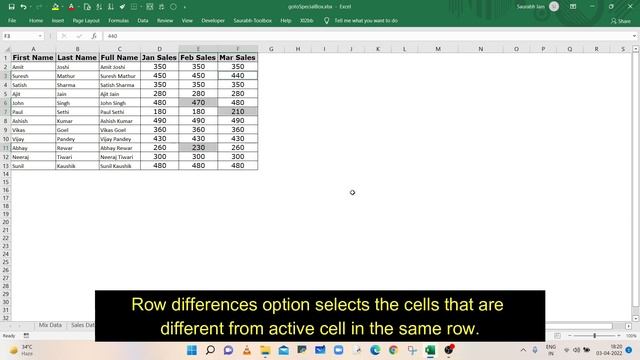The width and height of the screenshot is (640, 360).
Task: Select column G header
Action: click(271, 49)
